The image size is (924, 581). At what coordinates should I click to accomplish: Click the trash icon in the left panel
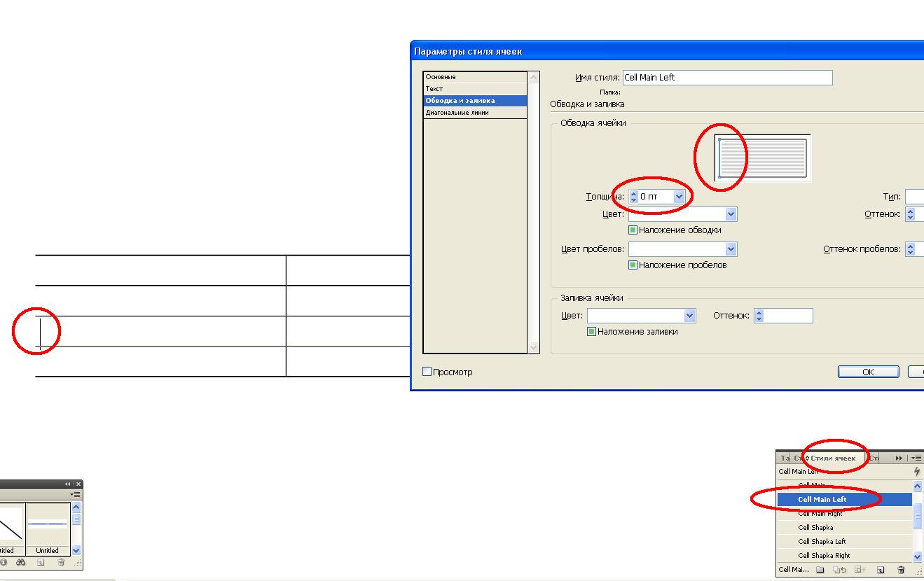click(61, 561)
